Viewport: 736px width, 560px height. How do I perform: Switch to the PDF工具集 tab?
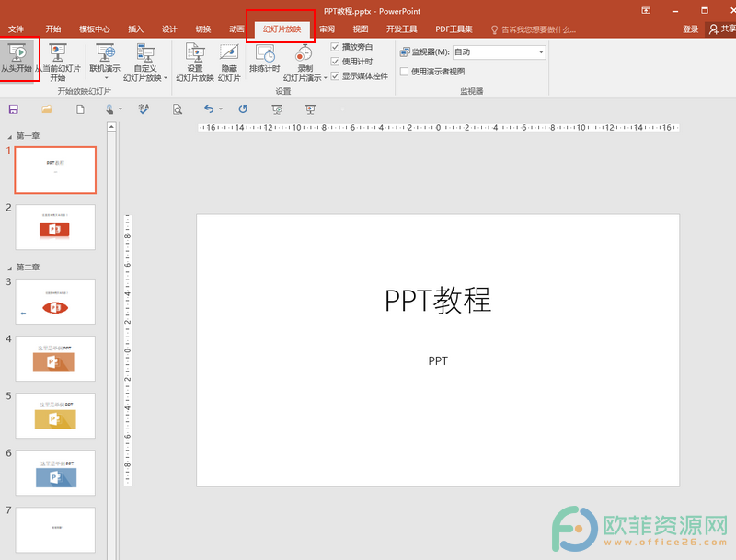click(454, 29)
